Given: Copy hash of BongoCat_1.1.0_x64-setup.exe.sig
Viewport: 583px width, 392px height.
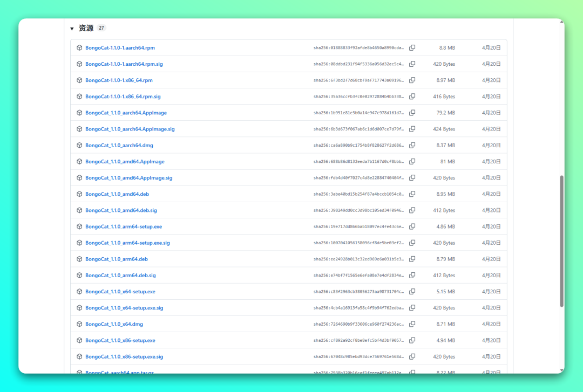Looking at the screenshot, I should point(412,308).
